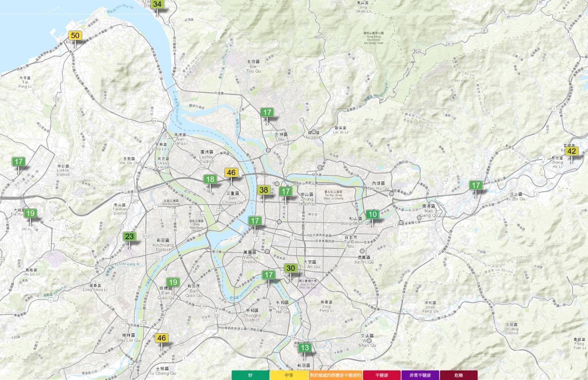This screenshot has height=380, width=588.
Task: Click the 23 marker near Xinzhuang
Action: click(x=129, y=236)
